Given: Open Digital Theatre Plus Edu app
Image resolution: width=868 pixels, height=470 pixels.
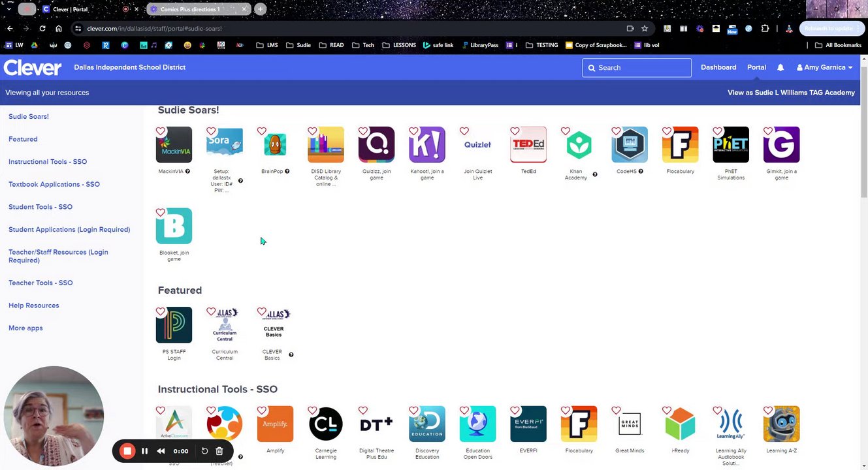Looking at the screenshot, I should click(376, 424).
